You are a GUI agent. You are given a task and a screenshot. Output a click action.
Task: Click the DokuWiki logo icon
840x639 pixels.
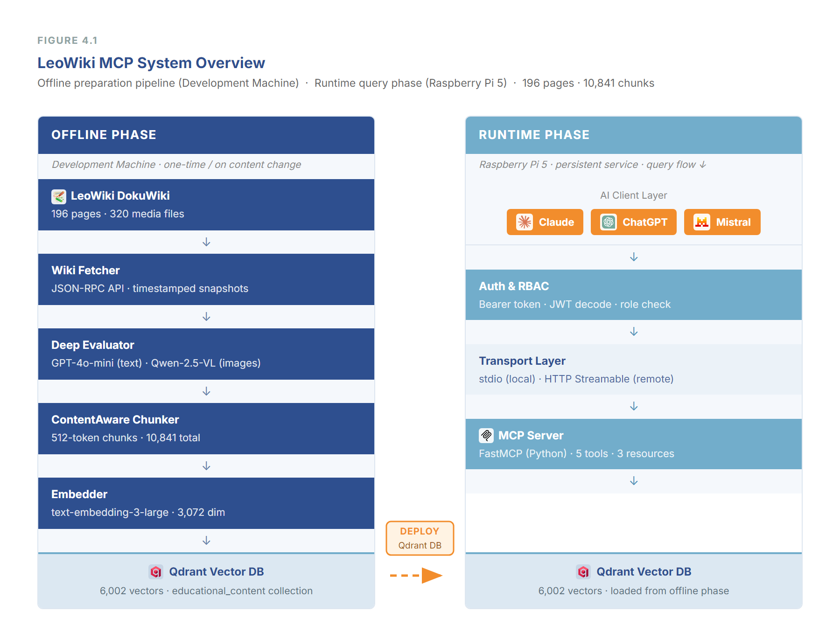pyautogui.click(x=59, y=196)
